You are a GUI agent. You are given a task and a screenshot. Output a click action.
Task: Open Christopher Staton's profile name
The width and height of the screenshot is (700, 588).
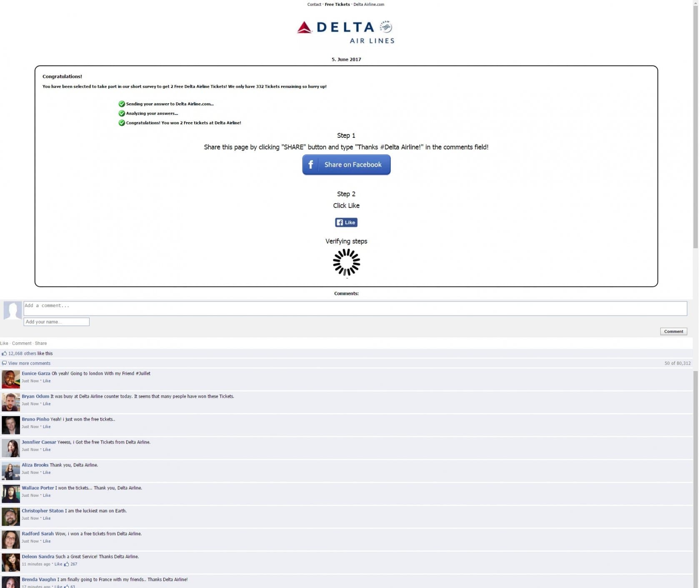(x=42, y=511)
